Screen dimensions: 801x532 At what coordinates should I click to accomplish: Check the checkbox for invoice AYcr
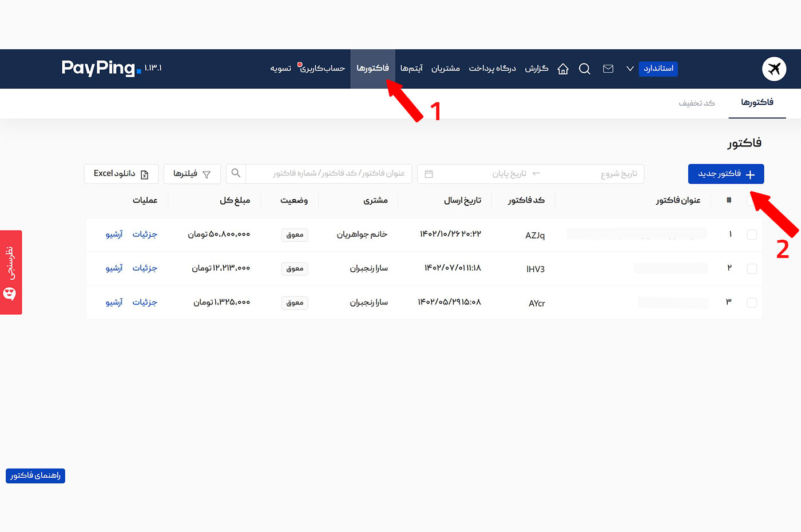point(752,302)
